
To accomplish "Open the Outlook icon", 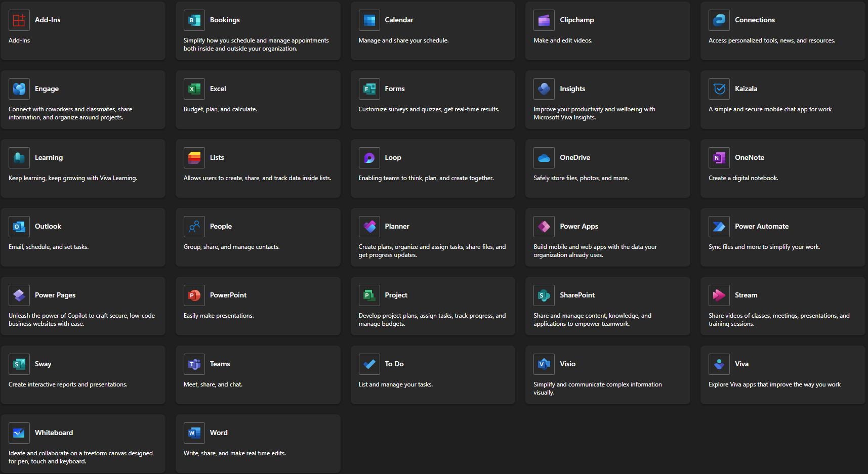I will [19, 227].
